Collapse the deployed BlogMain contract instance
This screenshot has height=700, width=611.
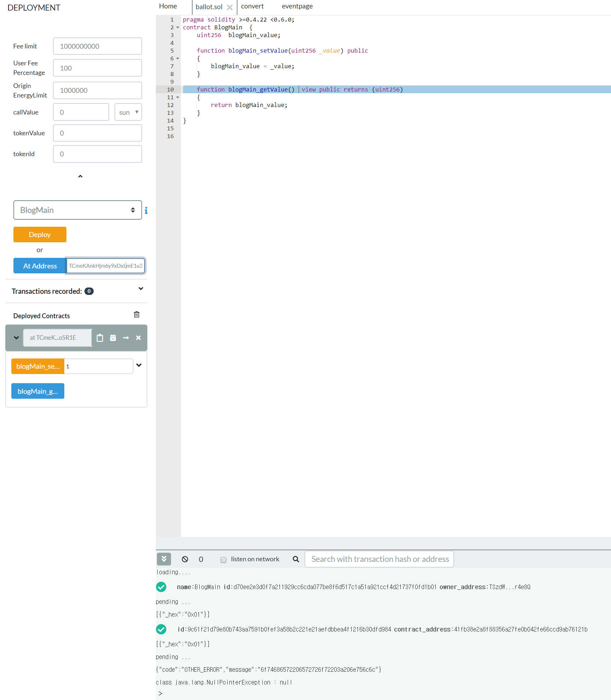click(x=16, y=338)
